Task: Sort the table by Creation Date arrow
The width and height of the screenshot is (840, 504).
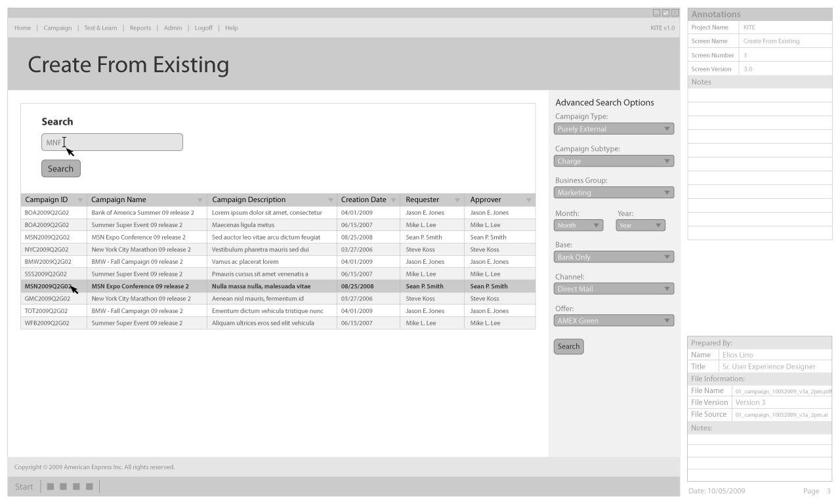Action: point(393,200)
